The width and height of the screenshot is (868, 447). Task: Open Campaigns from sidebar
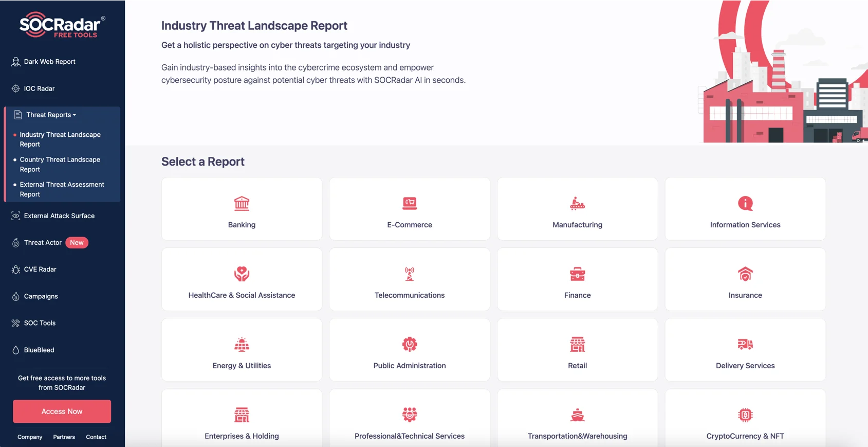41,296
